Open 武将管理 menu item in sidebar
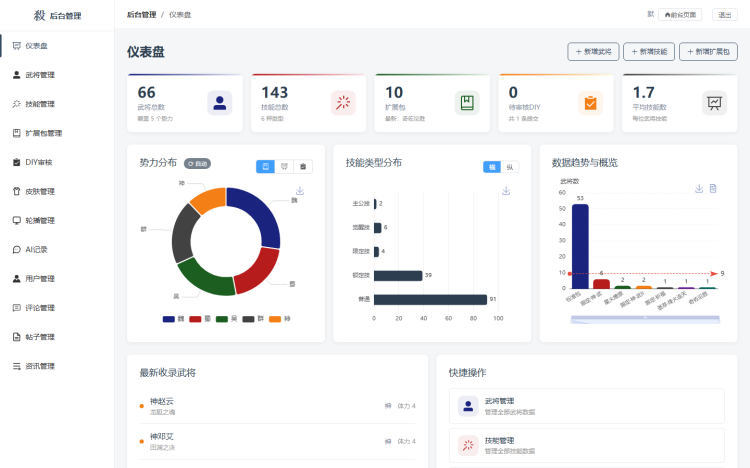Screen dimensions: 750x468 [x=57, y=75]
